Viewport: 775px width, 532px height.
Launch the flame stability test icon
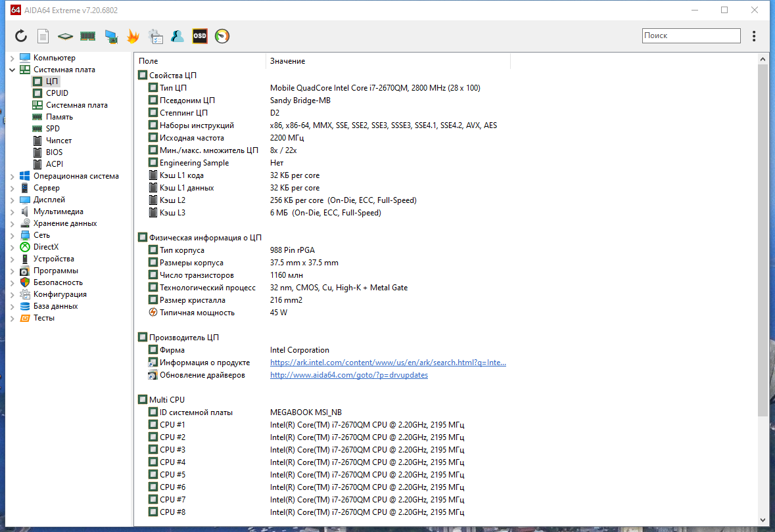133,36
